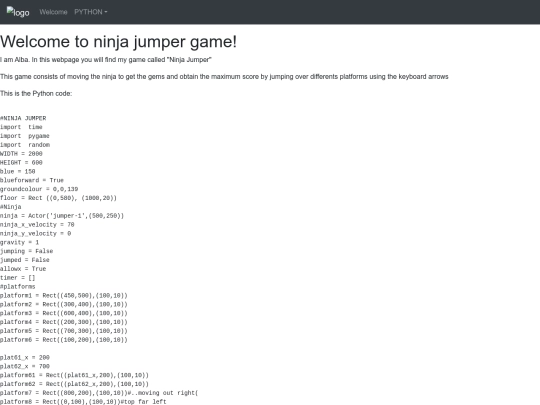Open the Welcome nav link
540x405 pixels.
pos(53,12)
